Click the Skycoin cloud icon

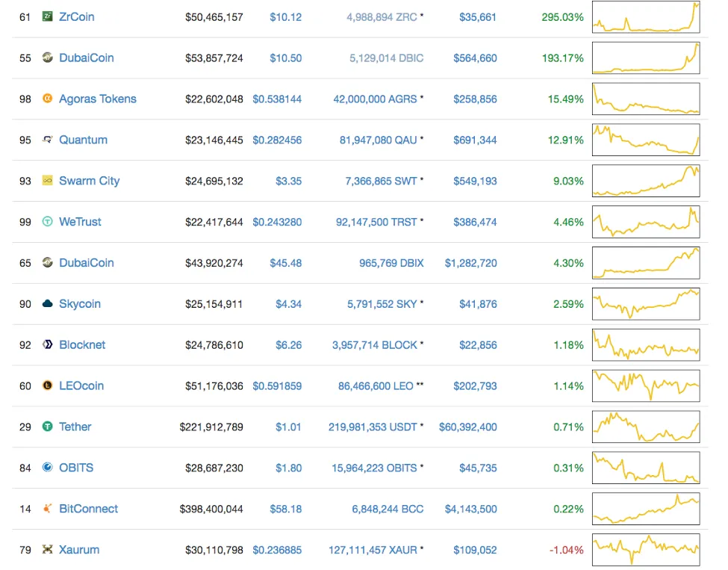(x=47, y=303)
